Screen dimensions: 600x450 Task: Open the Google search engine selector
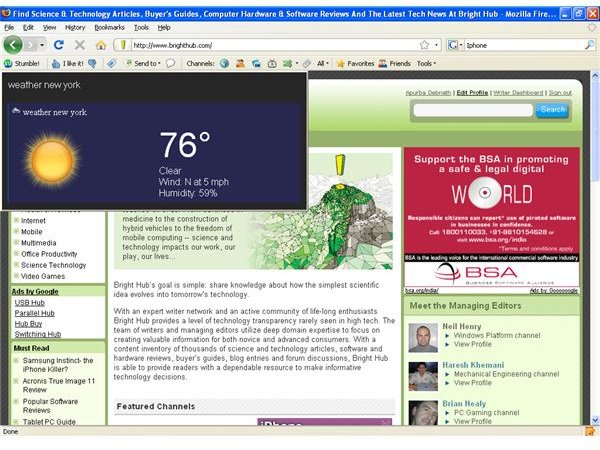click(x=455, y=45)
